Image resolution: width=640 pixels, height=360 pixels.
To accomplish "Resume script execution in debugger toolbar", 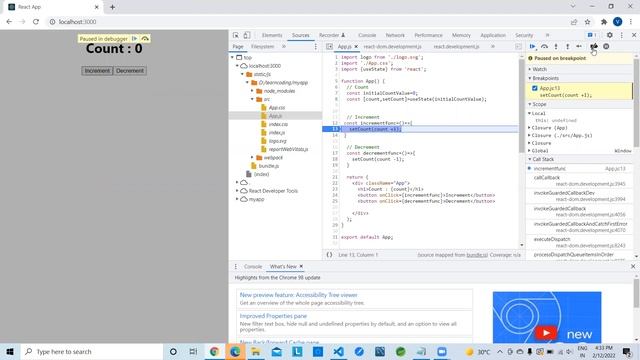I will (x=532, y=47).
